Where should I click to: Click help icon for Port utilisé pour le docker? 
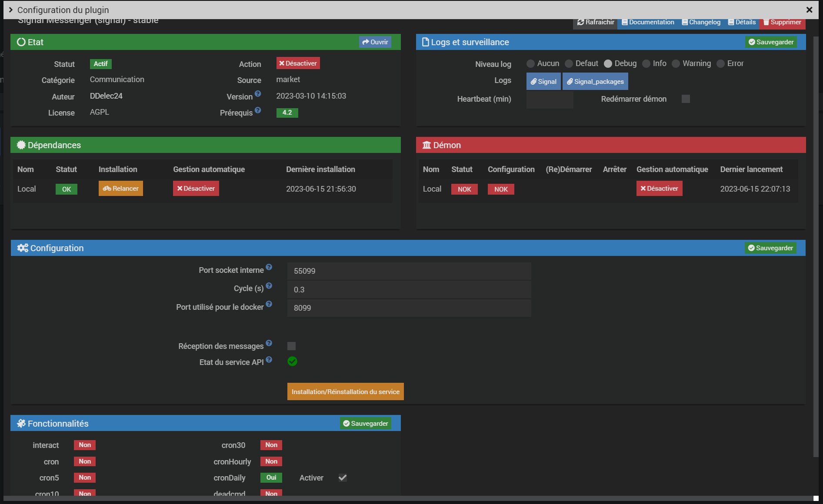[269, 304]
